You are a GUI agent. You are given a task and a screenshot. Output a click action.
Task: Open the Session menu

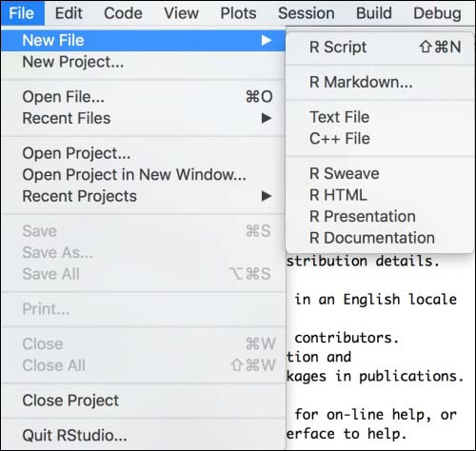pyautogui.click(x=307, y=13)
